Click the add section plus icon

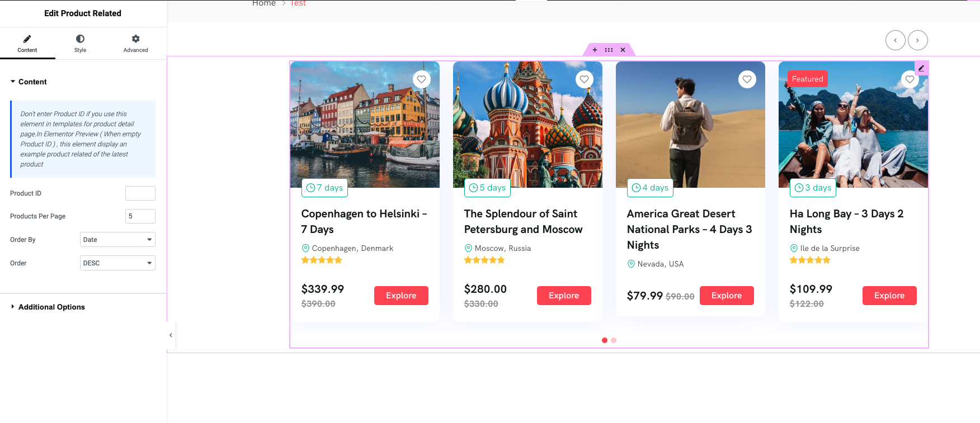595,50
